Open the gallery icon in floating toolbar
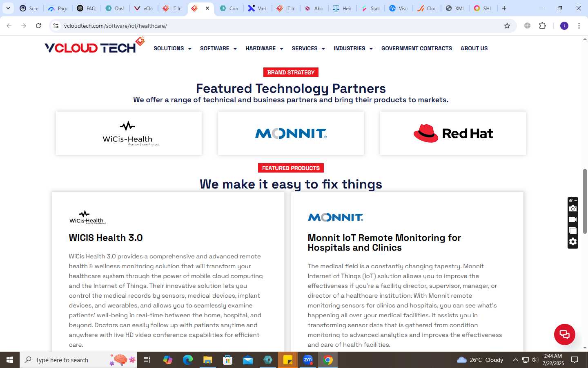 pos(573,231)
